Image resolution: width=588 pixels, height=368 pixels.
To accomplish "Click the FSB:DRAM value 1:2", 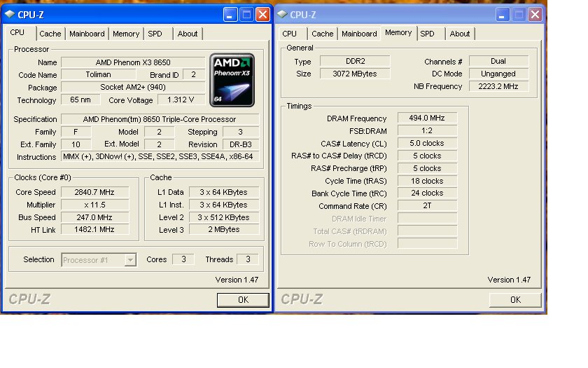I will (x=427, y=130).
